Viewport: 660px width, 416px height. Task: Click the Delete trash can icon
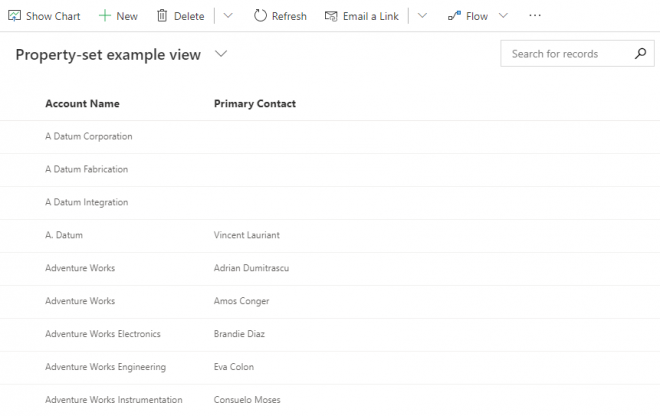pos(161,16)
